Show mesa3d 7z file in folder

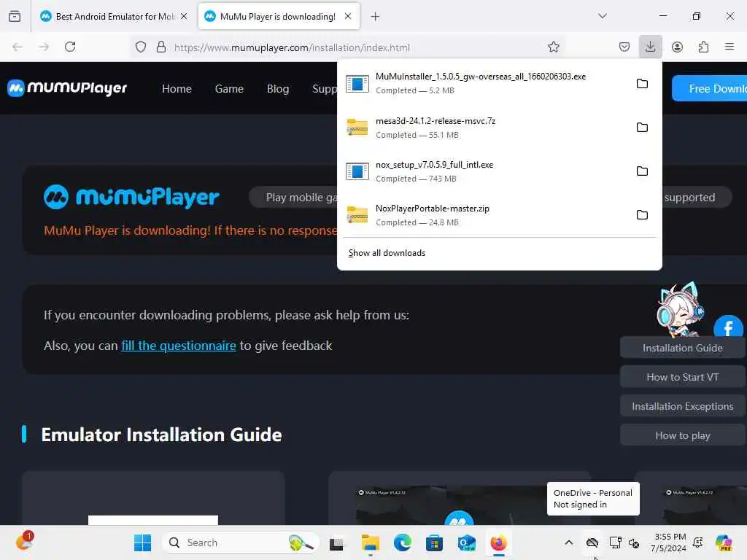click(642, 128)
